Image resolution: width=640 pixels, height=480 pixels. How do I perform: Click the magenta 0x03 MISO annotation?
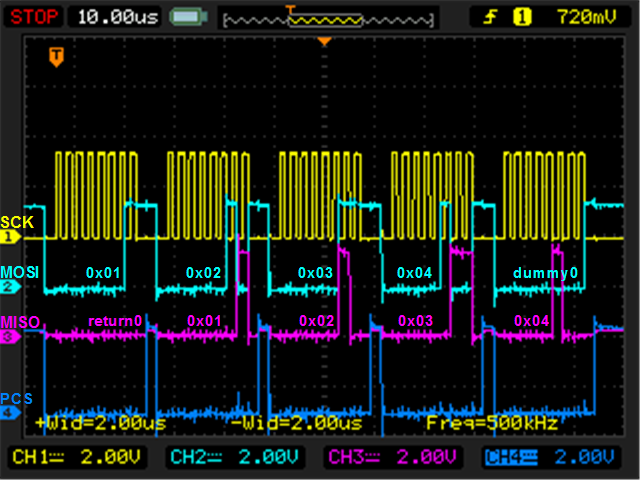click(x=416, y=321)
